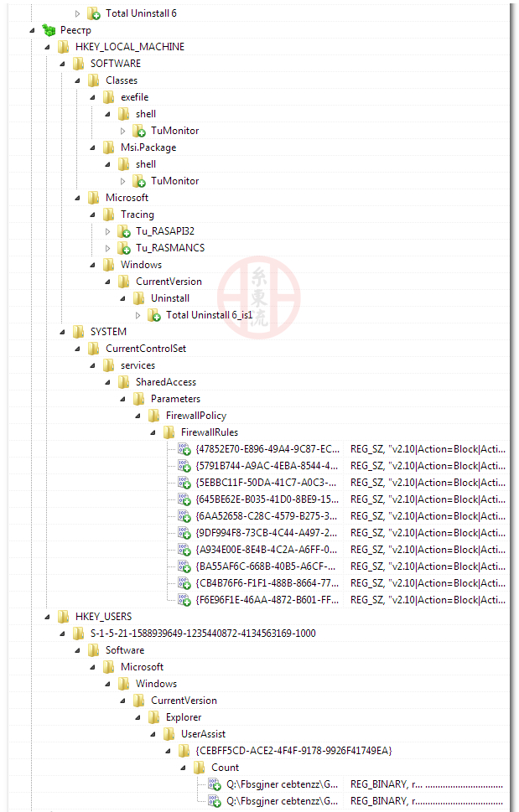
Task: Select the FirewallPolicy tree item
Action: coord(196,416)
